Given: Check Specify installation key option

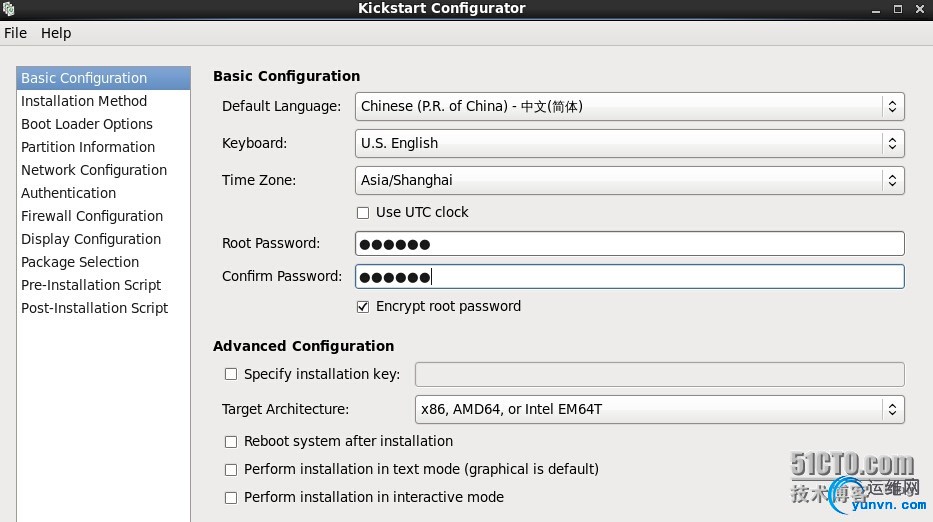Looking at the screenshot, I should pos(231,374).
